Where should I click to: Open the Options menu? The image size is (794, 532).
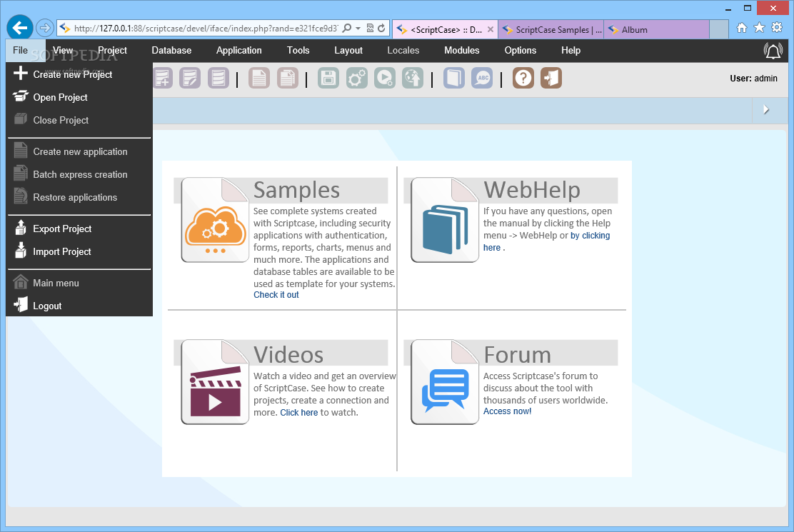[520, 50]
